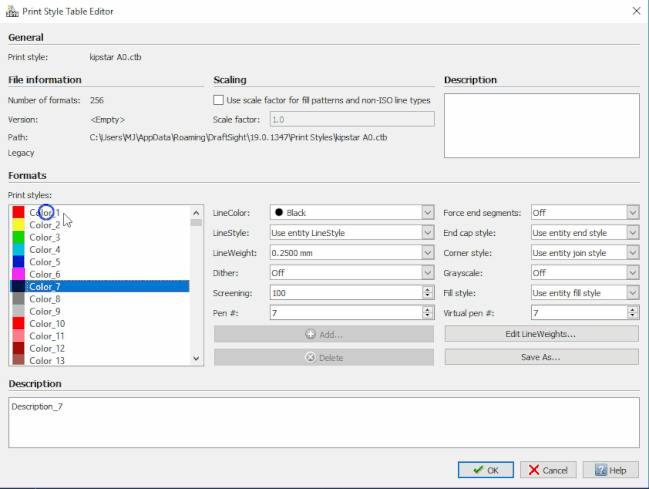Click the cyan swatch beside Color_4
The image size is (649, 489).
[18, 250]
